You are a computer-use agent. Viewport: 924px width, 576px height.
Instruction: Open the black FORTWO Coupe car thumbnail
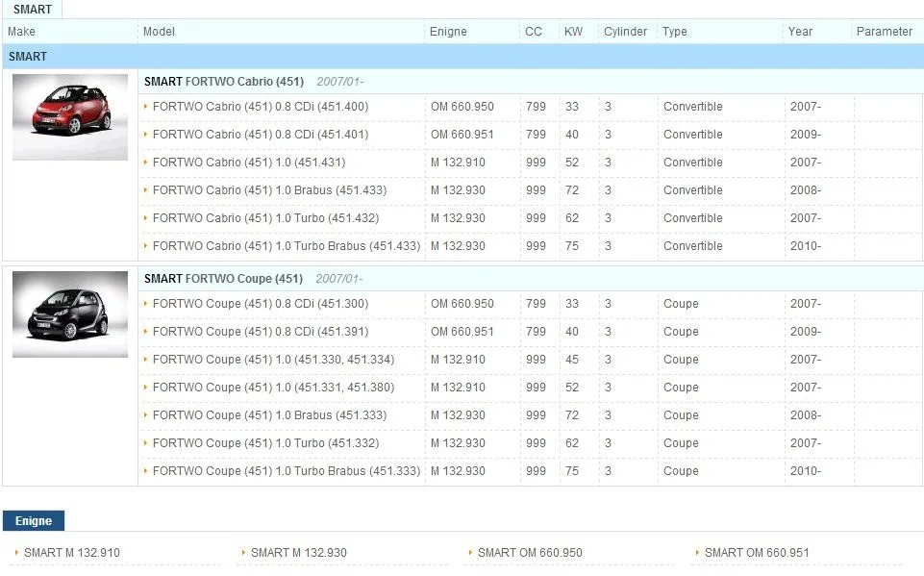[70, 313]
